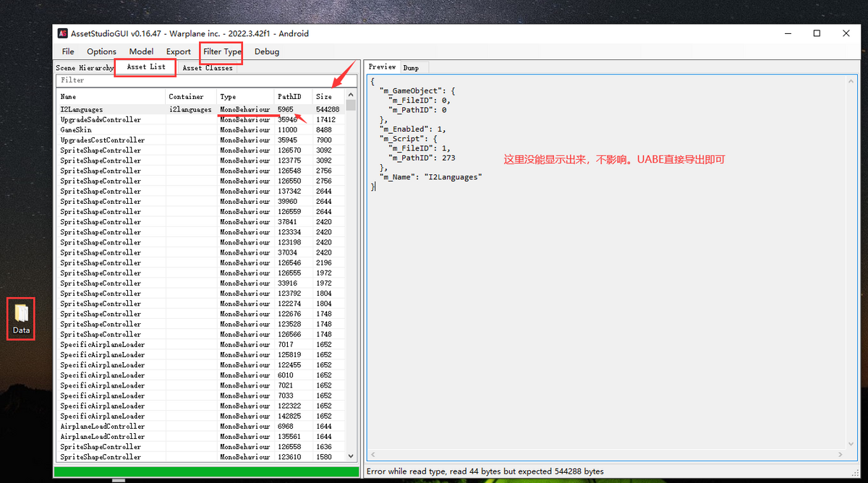Screen dimensions: 868x483
Task: Sort assets by the Size column header
Action: pyautogui.click(x=328, y=96)
